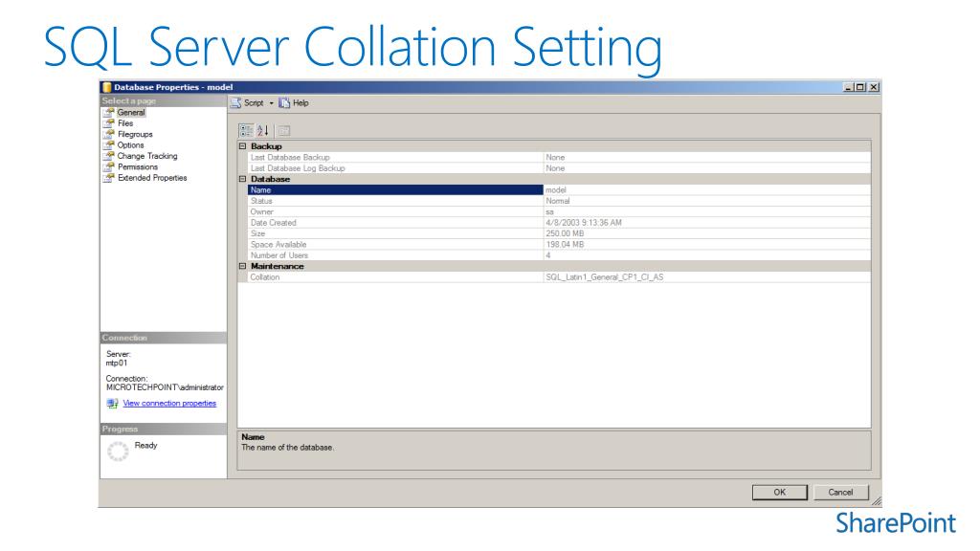Select the Space Available row

[x=559, y=244]
